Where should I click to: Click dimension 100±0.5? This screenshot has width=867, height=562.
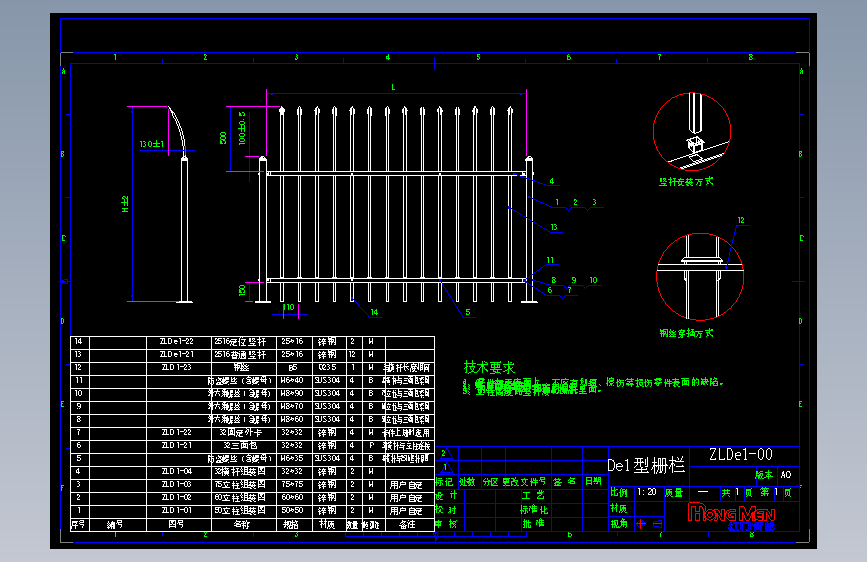point(242,128)
